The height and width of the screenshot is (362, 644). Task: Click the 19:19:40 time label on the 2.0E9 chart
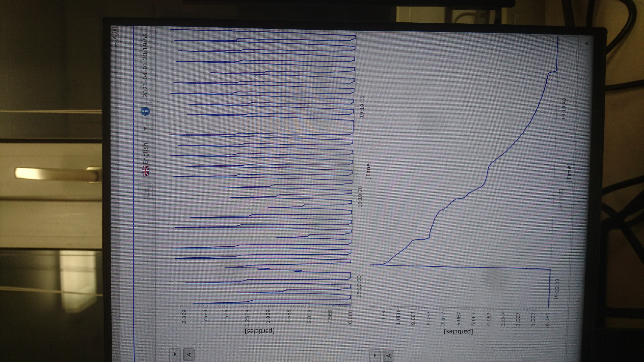362,106
